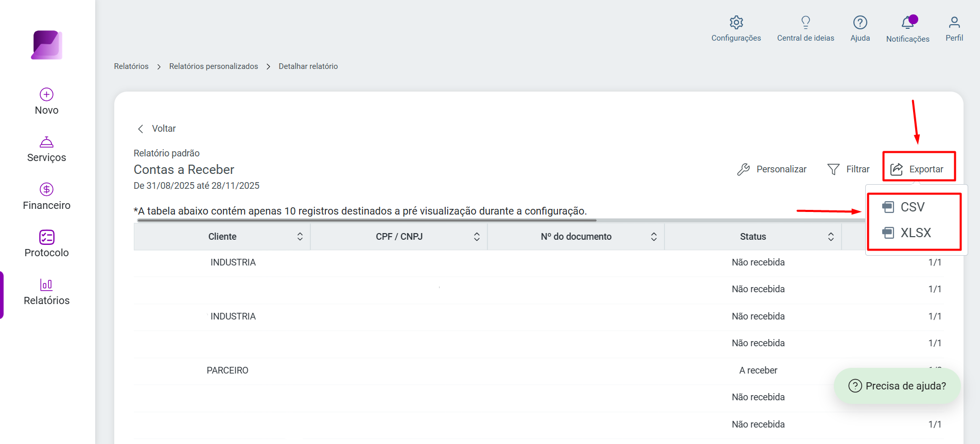Select Relatórios sidebar label
The height and width of the screenshot is (444, 980).
(x=47, y=300)
